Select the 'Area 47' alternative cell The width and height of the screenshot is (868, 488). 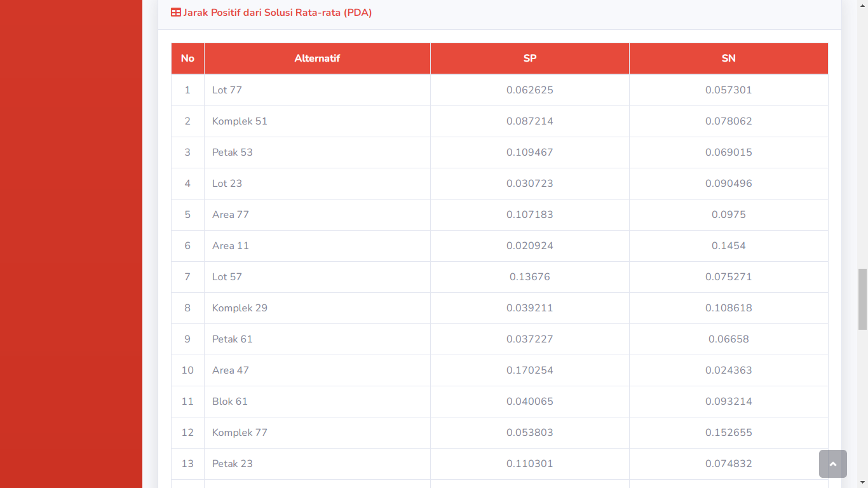317,370
